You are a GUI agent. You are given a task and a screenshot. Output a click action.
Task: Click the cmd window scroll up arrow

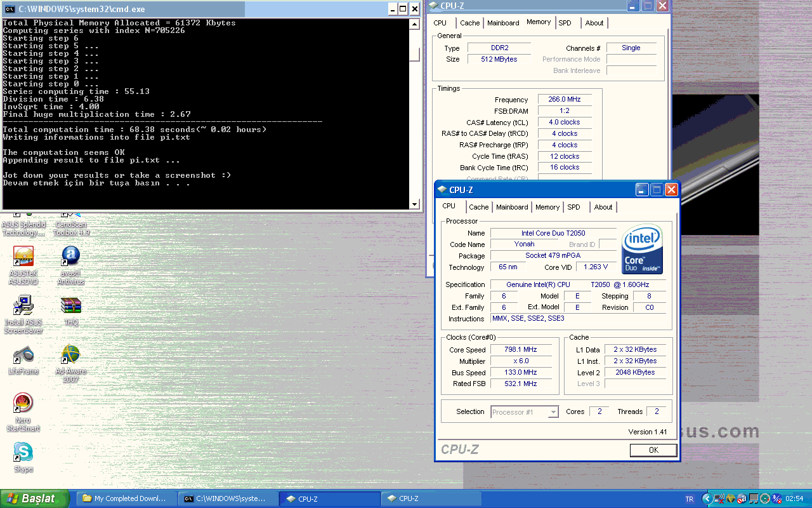[x=415, y=25]
